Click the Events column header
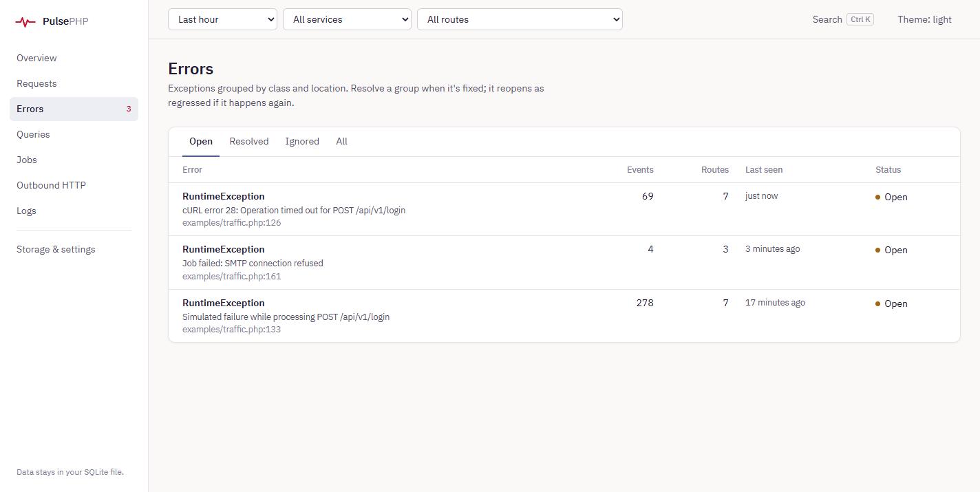Viewport: 980px width, 492px height. coord(640,169)
